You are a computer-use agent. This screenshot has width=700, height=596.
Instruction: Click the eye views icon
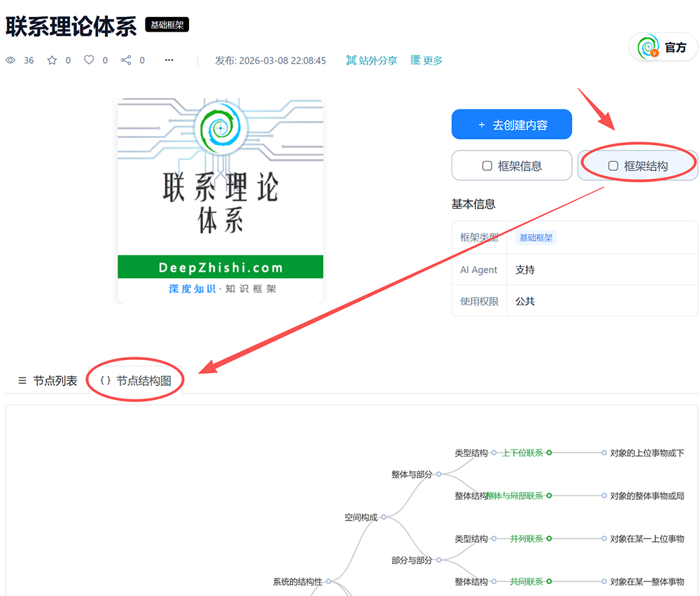tap(10, 60)
